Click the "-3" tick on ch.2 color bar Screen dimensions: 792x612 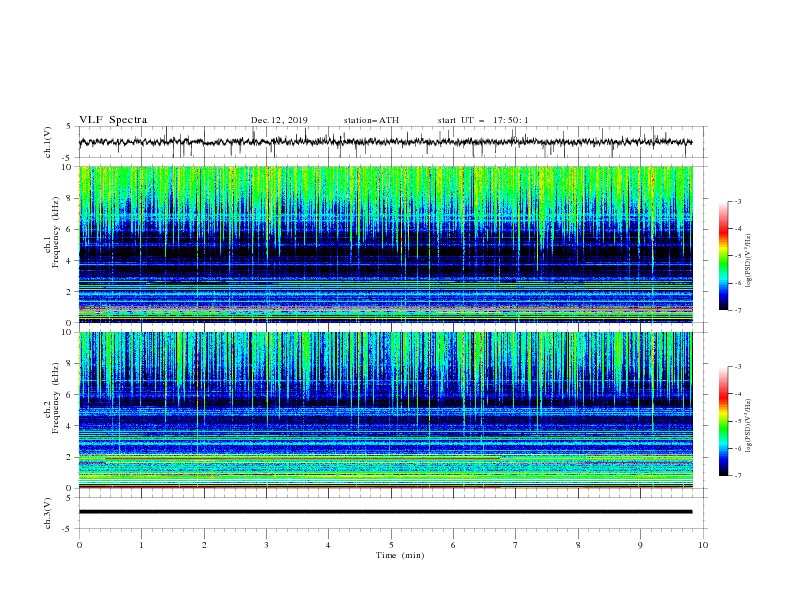click(737, 367)
